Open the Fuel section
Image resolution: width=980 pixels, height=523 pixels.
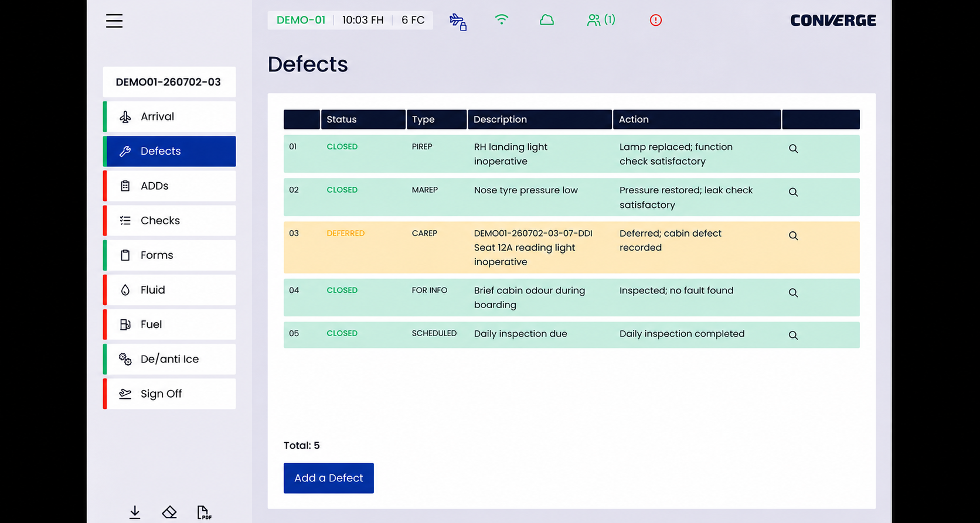click(x=169, y=324)
